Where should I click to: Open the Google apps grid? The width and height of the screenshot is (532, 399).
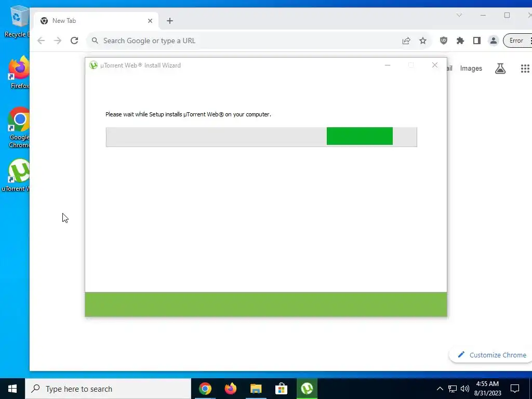(525, 69)
